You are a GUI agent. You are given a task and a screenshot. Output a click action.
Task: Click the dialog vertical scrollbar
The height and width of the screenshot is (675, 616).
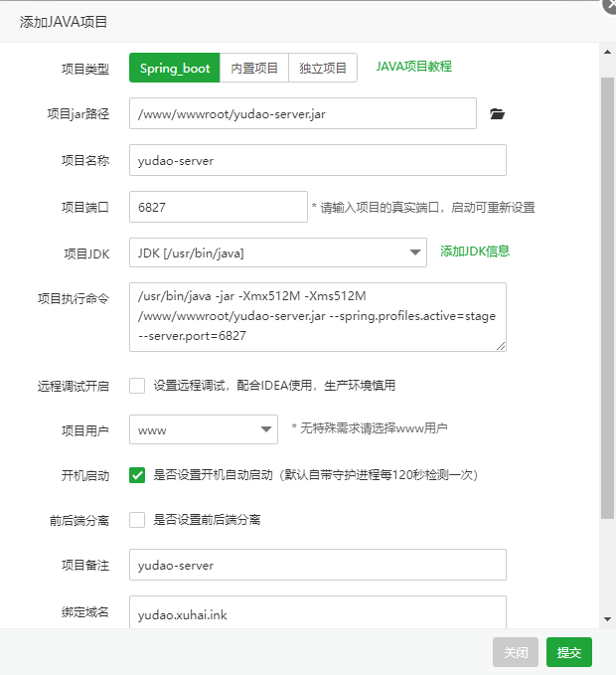pos(607,298)
